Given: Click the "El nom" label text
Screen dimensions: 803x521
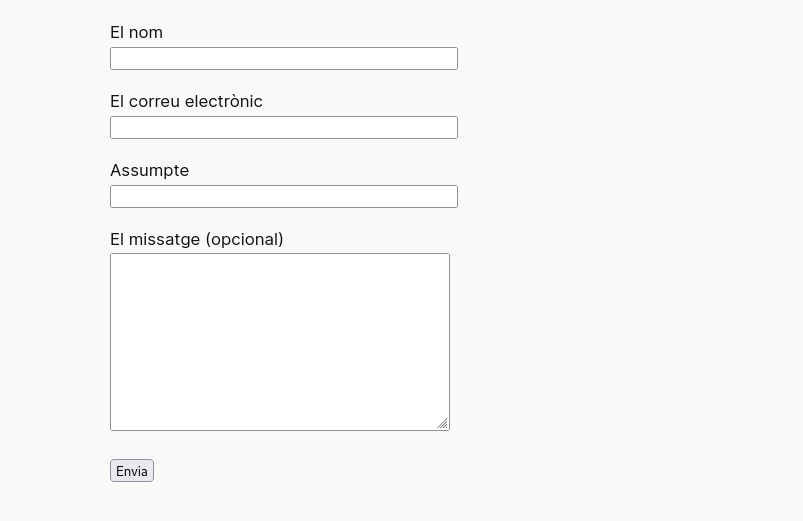Looking at the screenshot, I should (136, 32).
